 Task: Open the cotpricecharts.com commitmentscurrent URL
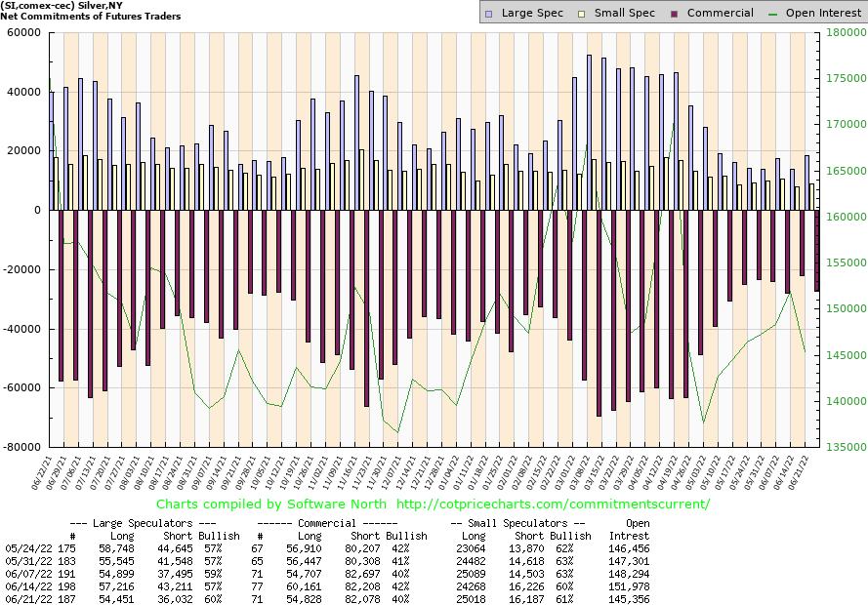pyautogui.click(x=552, y=504)
